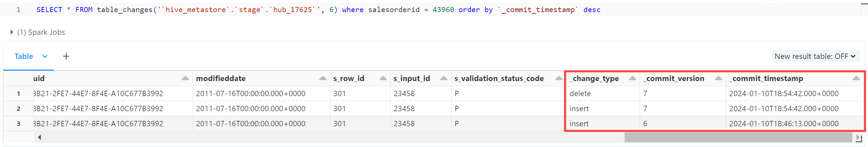Add a new visualization with plus icon

coord(66,56)
